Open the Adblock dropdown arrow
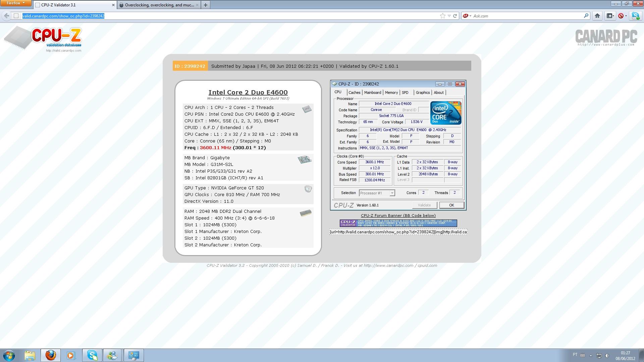Viewport: 644px width, 362px height. pyautogui.click(x=626, y=16)
